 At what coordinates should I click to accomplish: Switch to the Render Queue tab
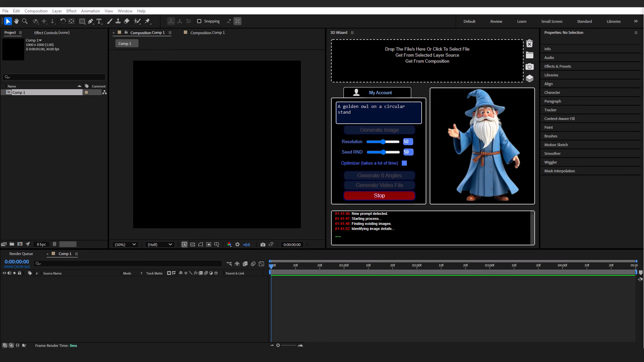click(21, 254)
